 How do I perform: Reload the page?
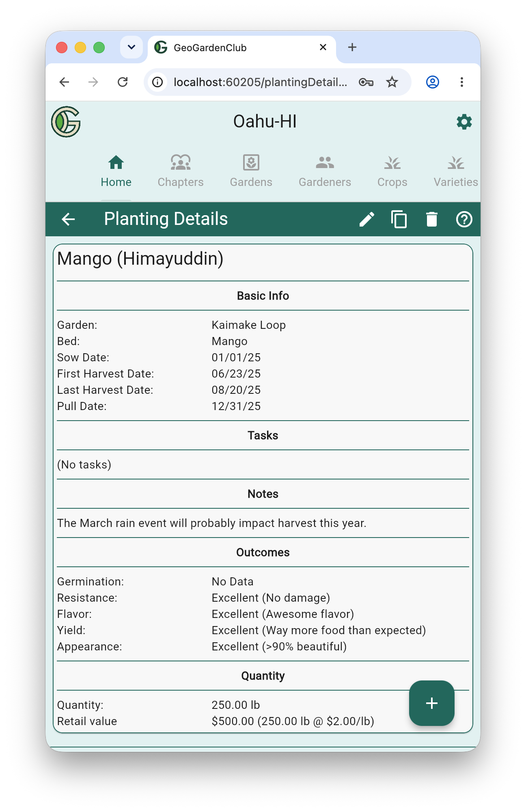[123, 82]
